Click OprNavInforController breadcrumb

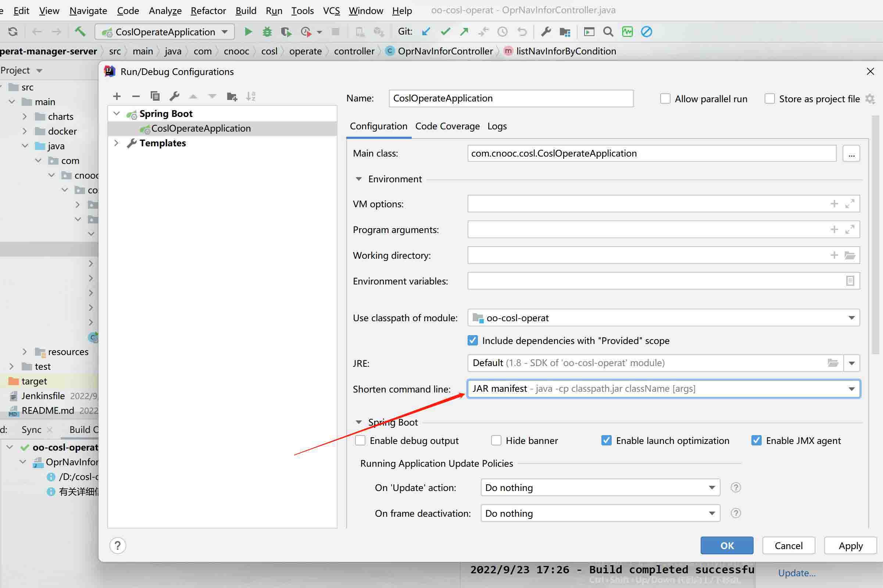[x=445, y=51]
